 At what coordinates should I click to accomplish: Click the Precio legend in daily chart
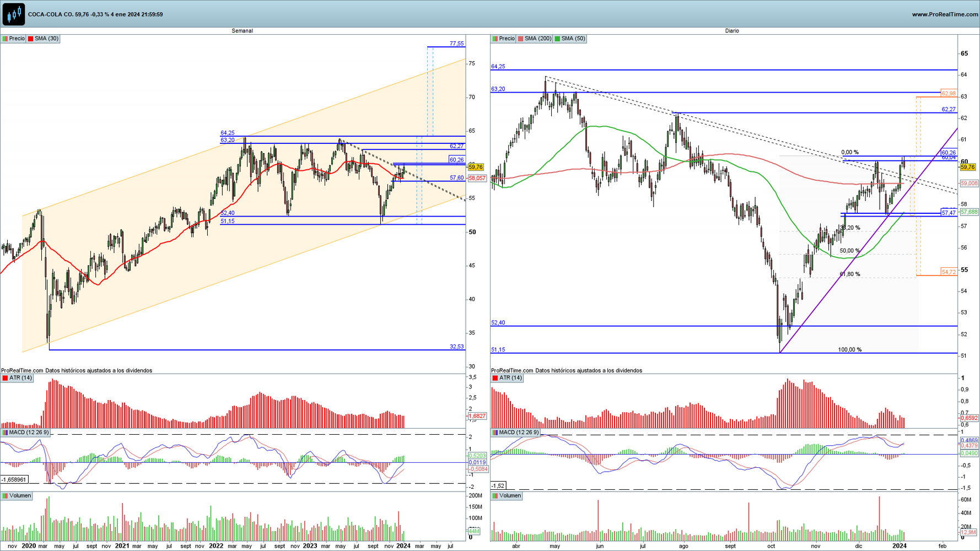coord(504,39)
